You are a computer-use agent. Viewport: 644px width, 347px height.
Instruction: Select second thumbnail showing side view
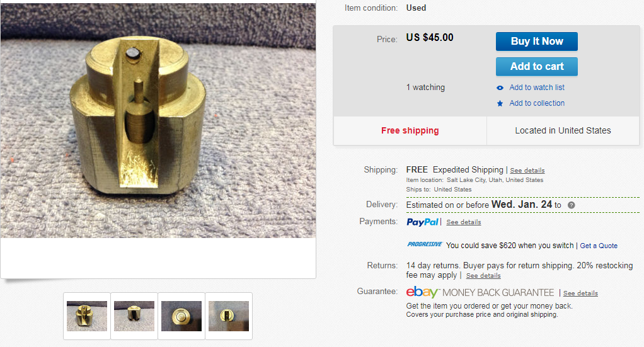[x=134, y=316]
